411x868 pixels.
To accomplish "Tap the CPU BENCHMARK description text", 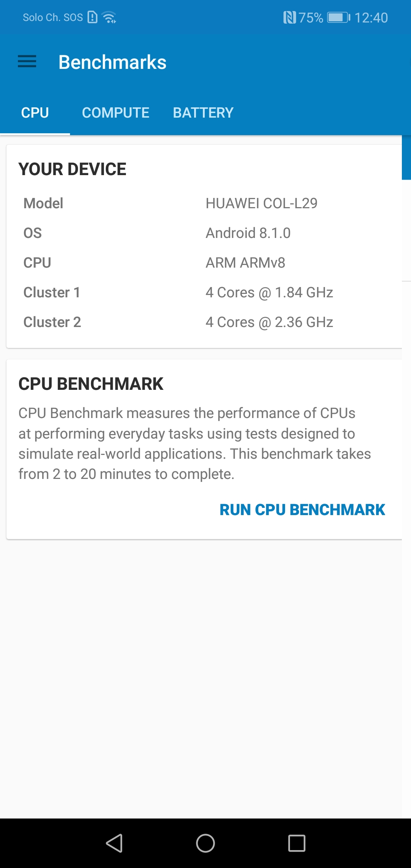I will pyautogui.click(x=195, y=444).
